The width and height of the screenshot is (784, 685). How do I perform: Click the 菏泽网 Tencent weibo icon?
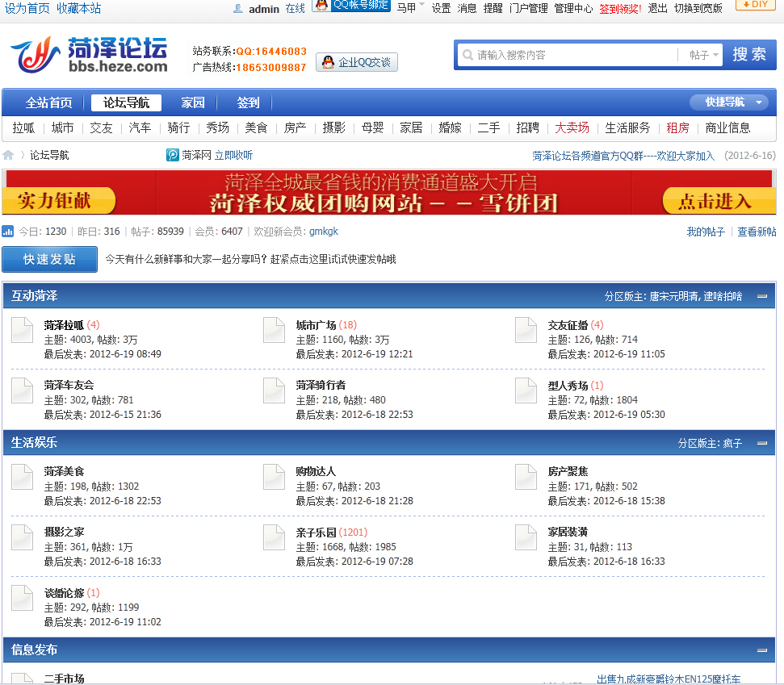173,156
